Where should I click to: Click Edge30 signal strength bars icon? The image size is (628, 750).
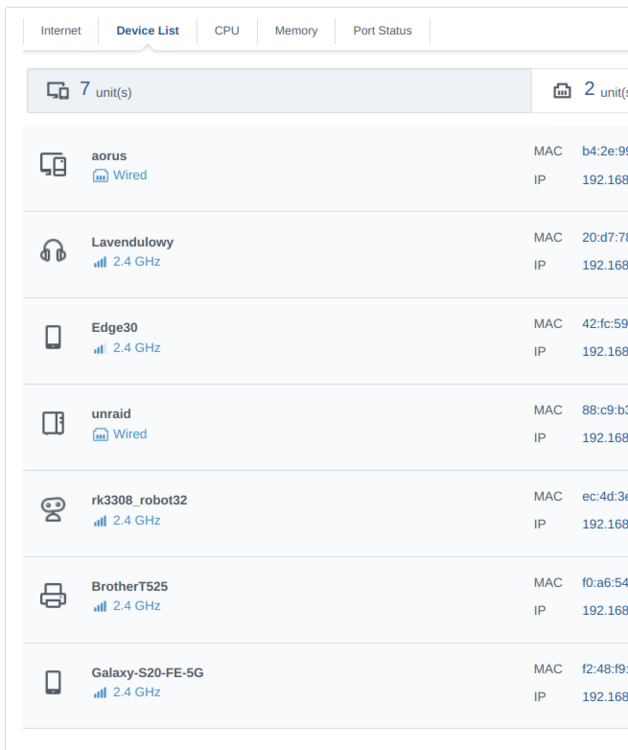click(x=99, y=349)
